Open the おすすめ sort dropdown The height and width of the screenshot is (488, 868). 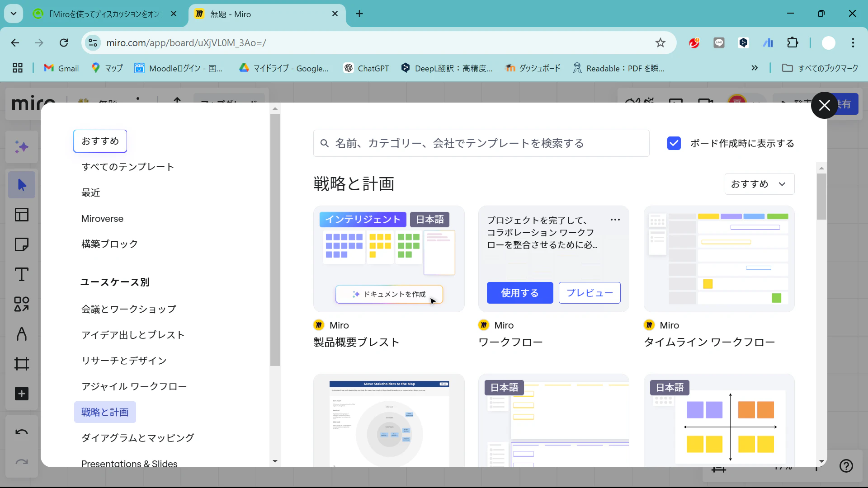759,184
